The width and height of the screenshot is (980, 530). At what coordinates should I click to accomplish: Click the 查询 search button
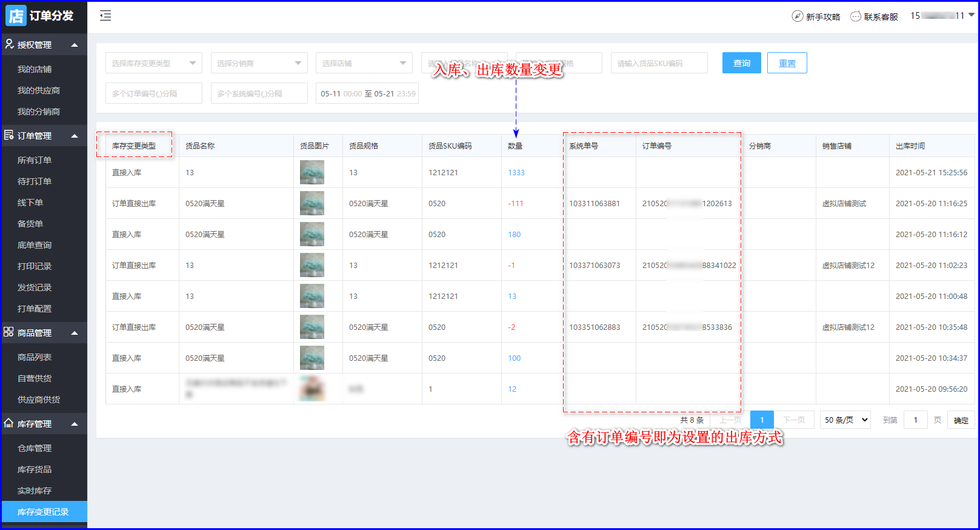(742, 63)
